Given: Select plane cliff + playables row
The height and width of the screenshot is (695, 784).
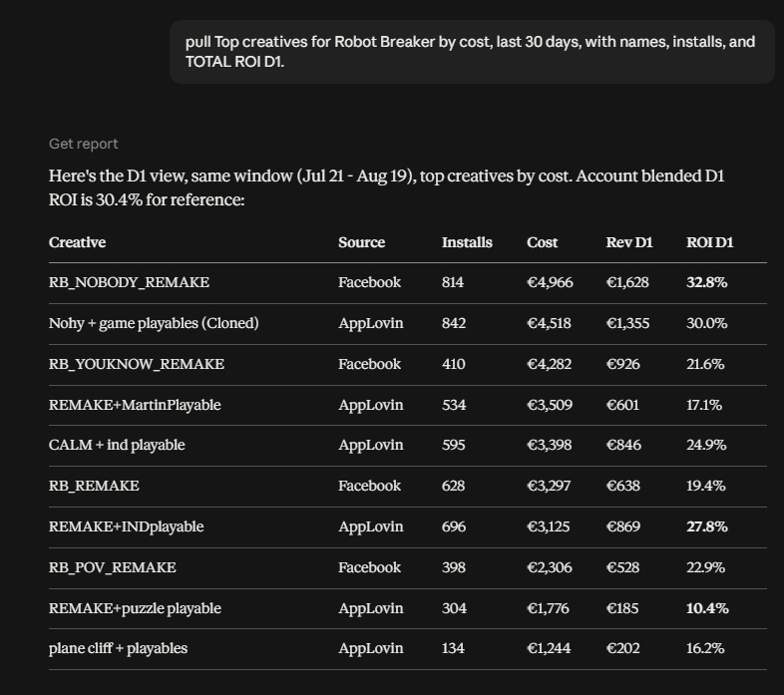Looking at the screenshot, I should click(x=408, y=649).
